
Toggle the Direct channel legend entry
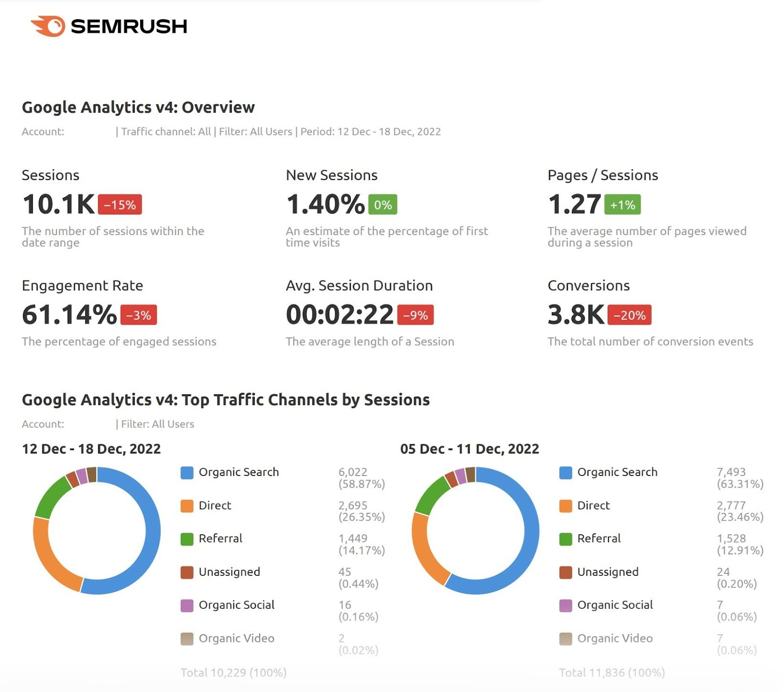[x=215, y=505]
